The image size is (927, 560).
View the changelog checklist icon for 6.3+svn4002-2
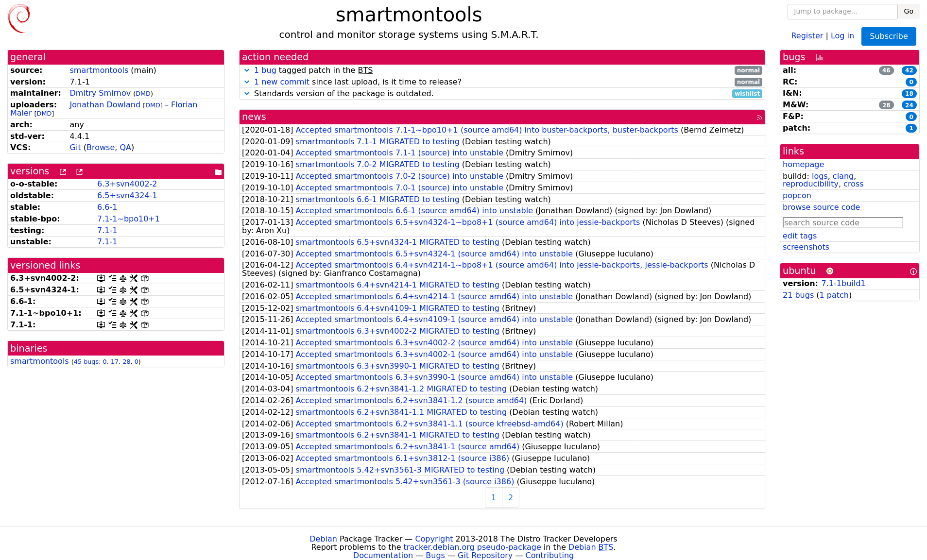(112, 278)
